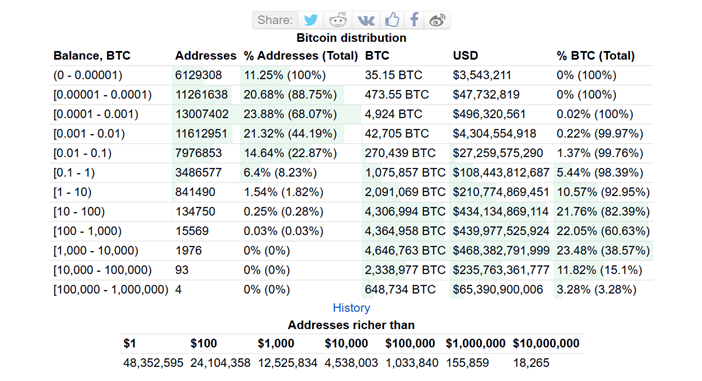
Task: Click the Addresses column header
Action: coord(205,56)
